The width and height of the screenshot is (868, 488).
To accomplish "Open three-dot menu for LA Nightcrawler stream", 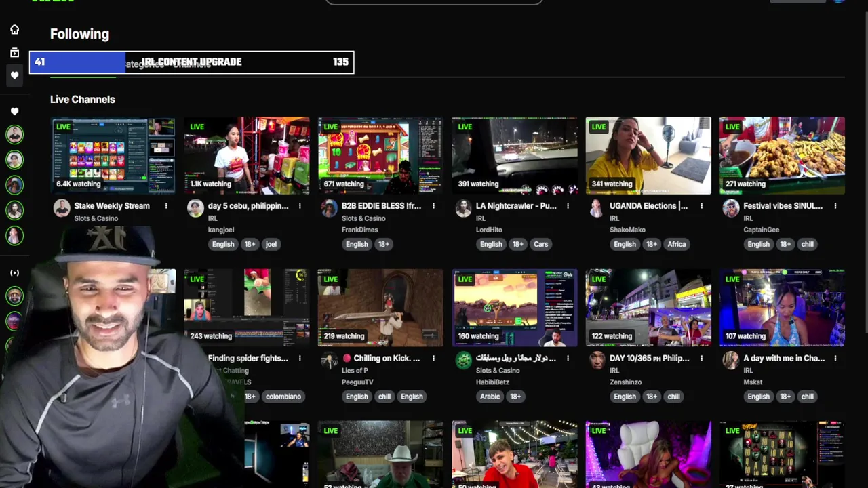I will (568, 206).
